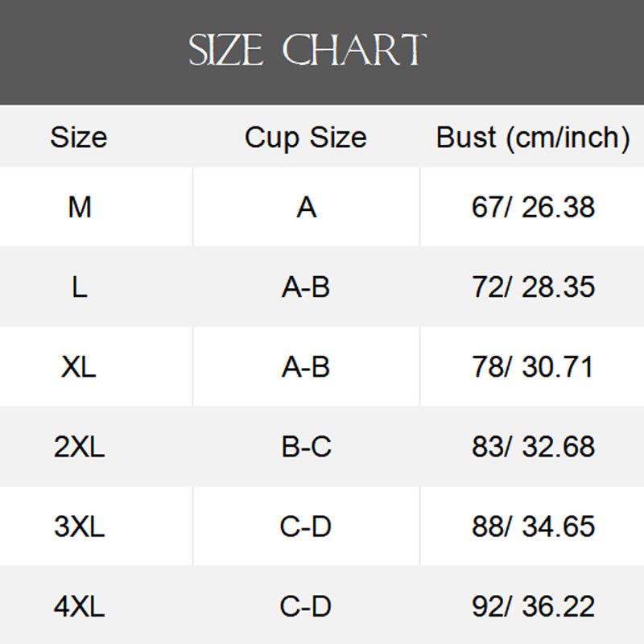Viewport: 644px width, 644px height.
Task: Click the 88/ 34.65 bust value
Action: click(533, 526)
